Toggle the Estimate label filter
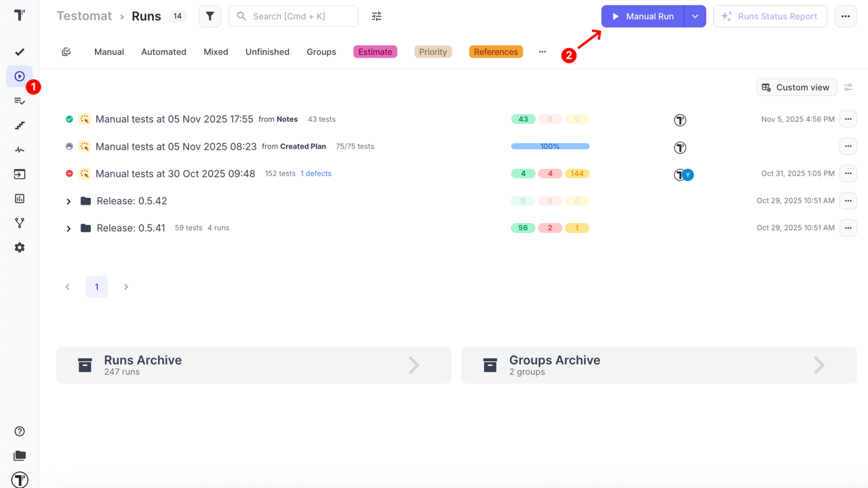 coord(375,52)
